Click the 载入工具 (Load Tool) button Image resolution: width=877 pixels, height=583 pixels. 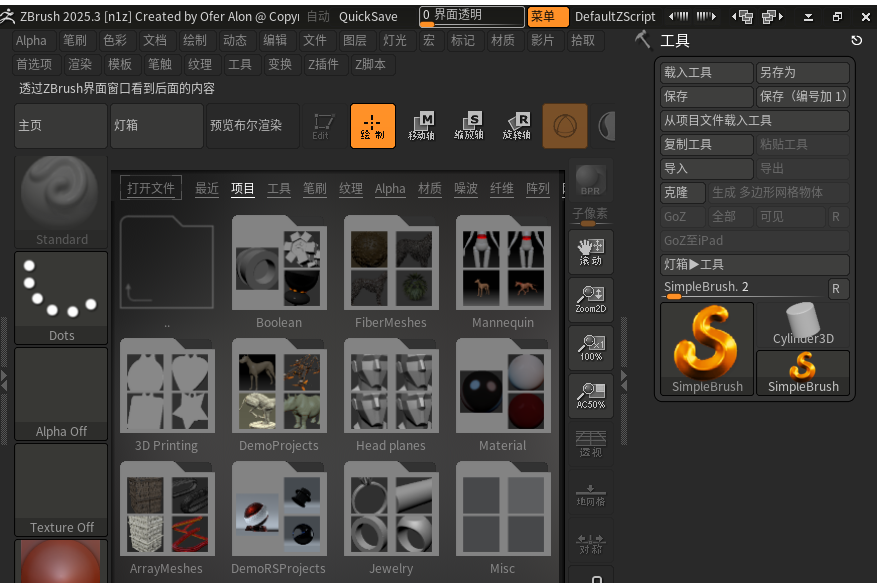pos(706,73)
